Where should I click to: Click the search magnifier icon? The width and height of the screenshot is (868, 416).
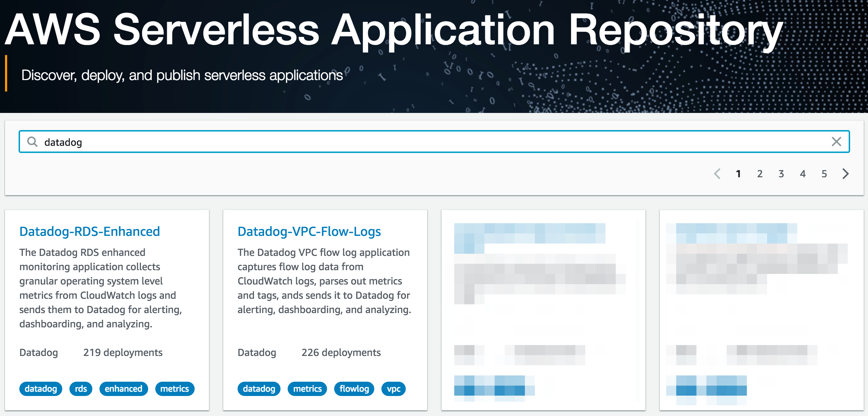click(x=32, y=142)
